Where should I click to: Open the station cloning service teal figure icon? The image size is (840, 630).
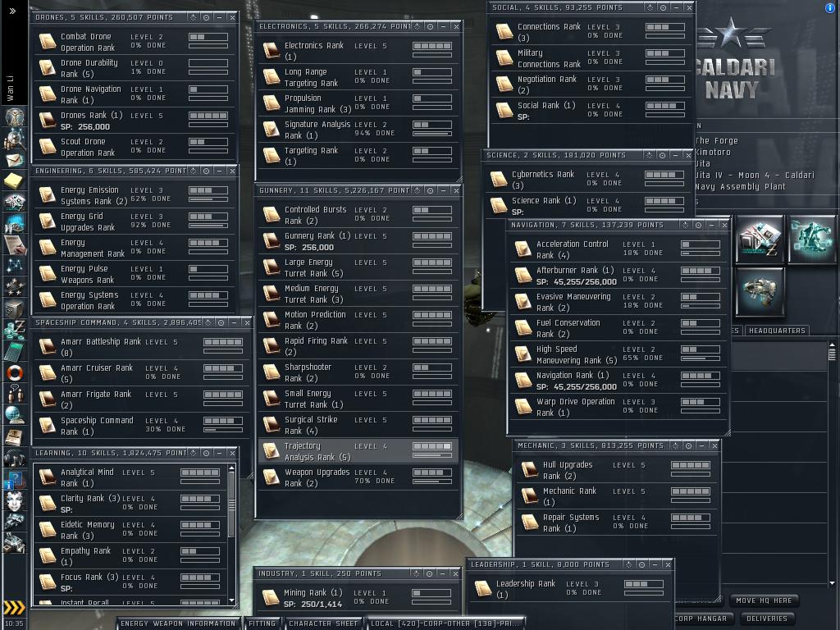(811, 239)
